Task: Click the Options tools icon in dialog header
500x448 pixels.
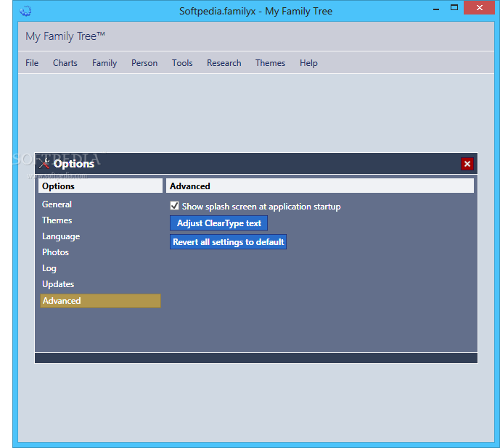Action: (44, 163)
